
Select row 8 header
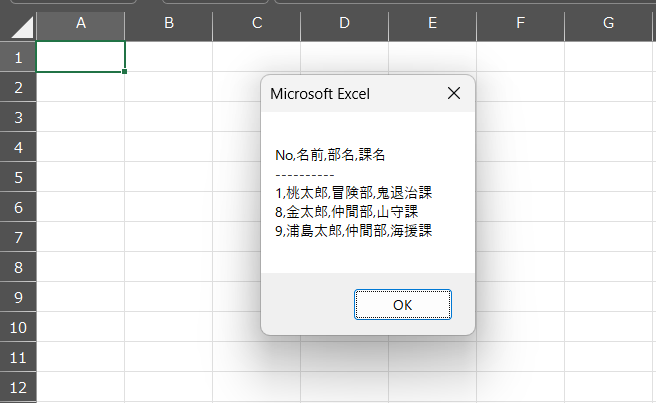click(x=18, y=267)
